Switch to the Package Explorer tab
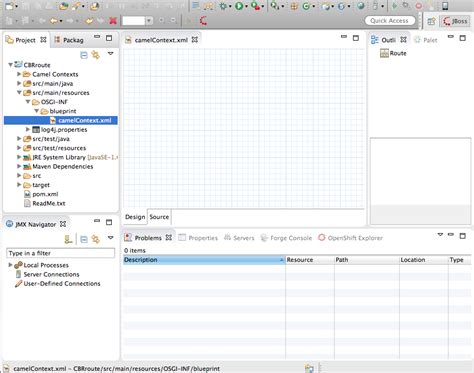Screen dimensions: 474x373 [x=69, y=40]
